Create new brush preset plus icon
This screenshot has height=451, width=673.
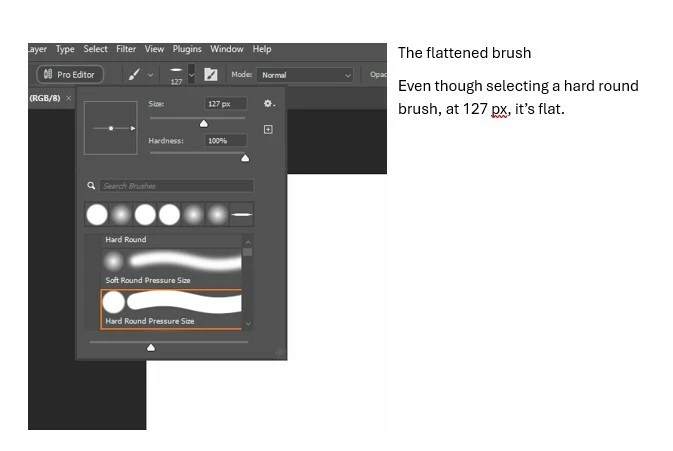coord(268,129)
